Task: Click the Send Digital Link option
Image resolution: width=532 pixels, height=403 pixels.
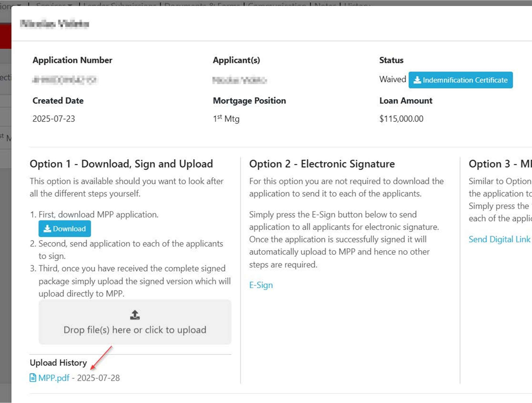Action: pyautogui.click(x=499, y=239)
